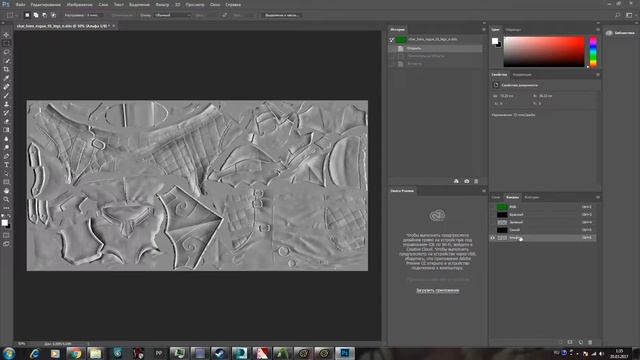Save selection as channel icon
Viewport: 640px width, 360px height.
click(x=570, y=342)
